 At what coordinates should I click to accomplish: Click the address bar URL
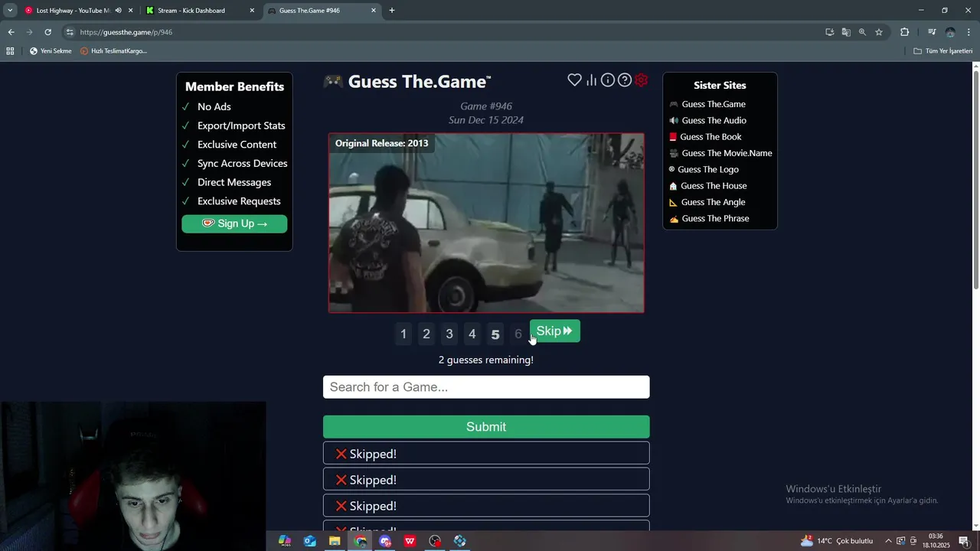point(126,32)
